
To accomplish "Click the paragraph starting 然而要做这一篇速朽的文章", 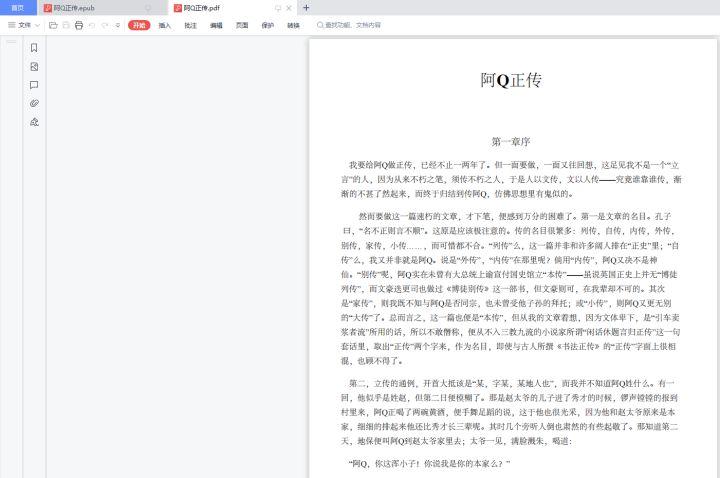I will point(511,288).
